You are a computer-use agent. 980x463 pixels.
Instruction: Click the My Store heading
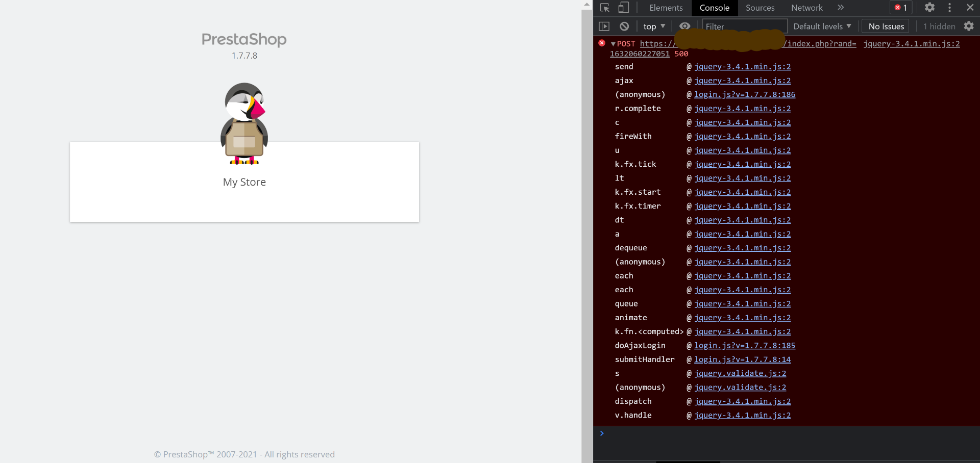click(244, 182)
